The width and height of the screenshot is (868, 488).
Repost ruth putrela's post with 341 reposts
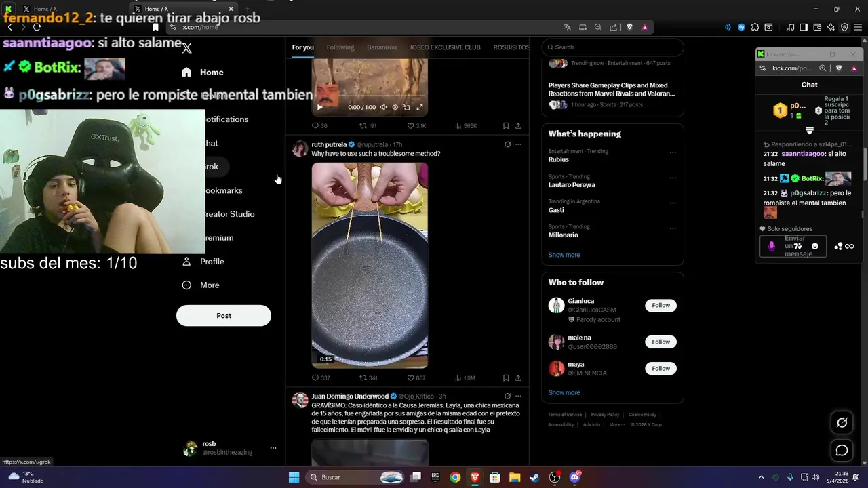pos(368,378)
